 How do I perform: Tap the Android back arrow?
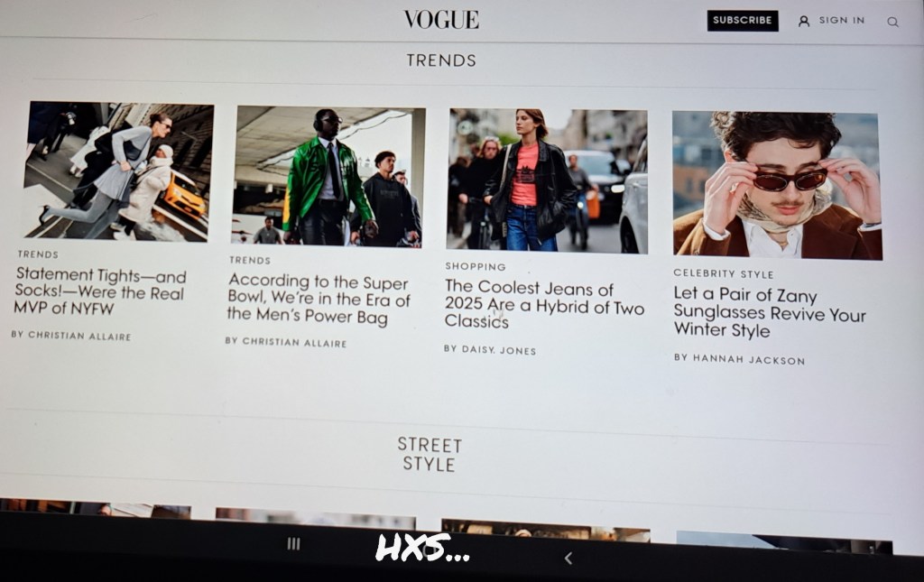[568, 558]
